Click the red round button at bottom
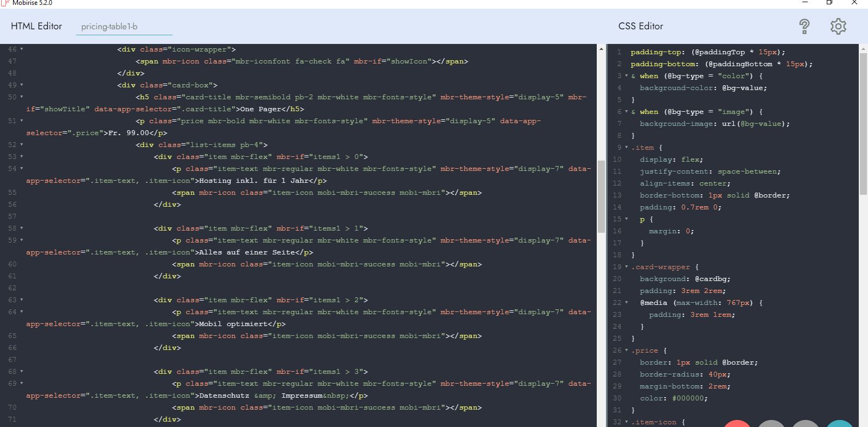 [x=737, y=424]
